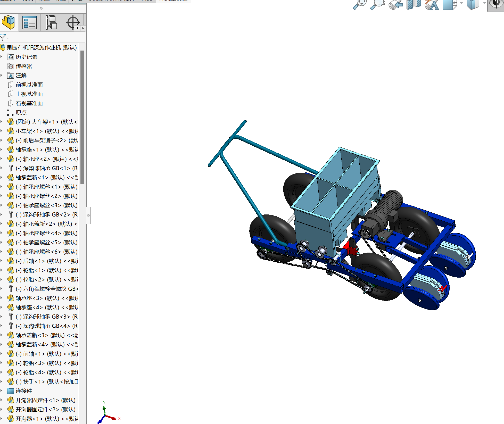504x424 pixels.
Task: Click the SOLIDWORKS 插件 tab
Action: (x=112, y=1)
